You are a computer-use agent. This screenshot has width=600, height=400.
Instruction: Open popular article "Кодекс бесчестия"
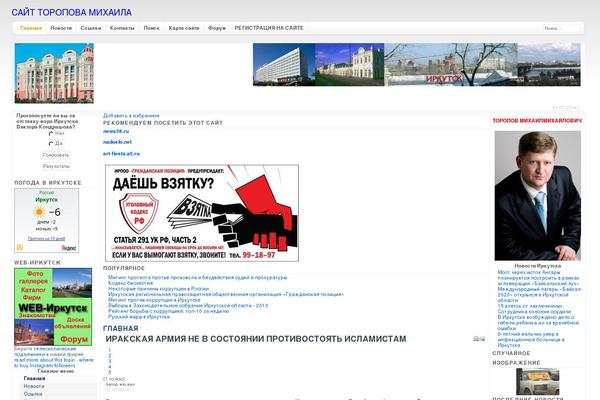click(130, 283)
